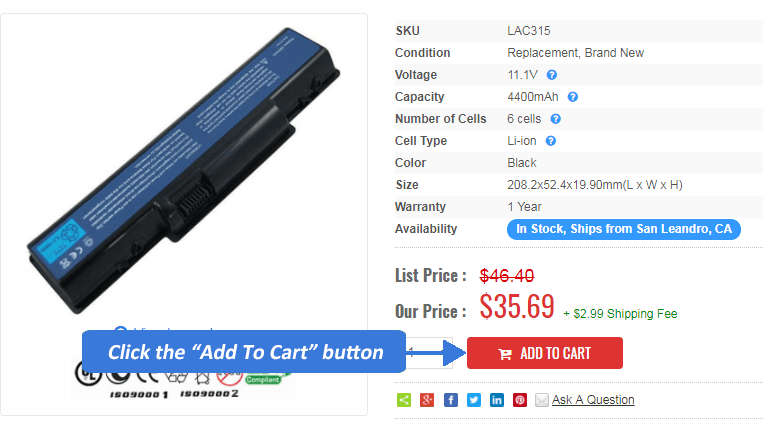Click the ISO 9001 certification badge
Viewport: 763px width, 426px height.
(138, 394)
